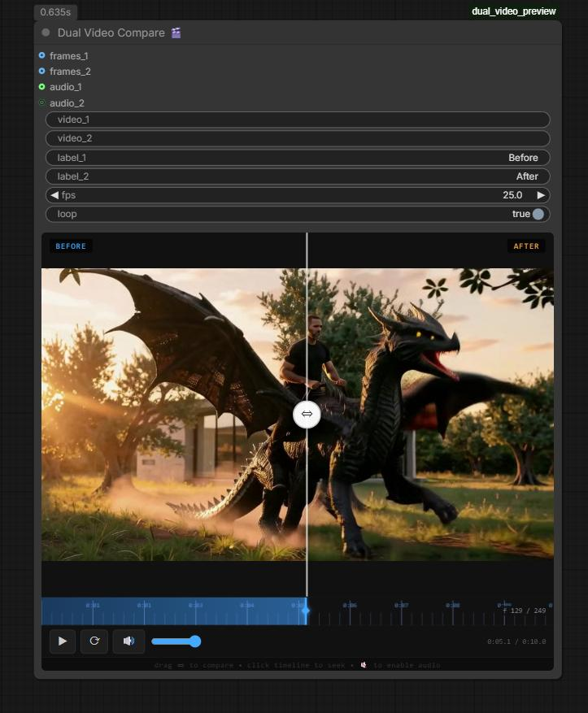588x713 pixels.
Task: Click the frames_1 input connector dot
Action: pyautogui.click(x=41, y=55)
